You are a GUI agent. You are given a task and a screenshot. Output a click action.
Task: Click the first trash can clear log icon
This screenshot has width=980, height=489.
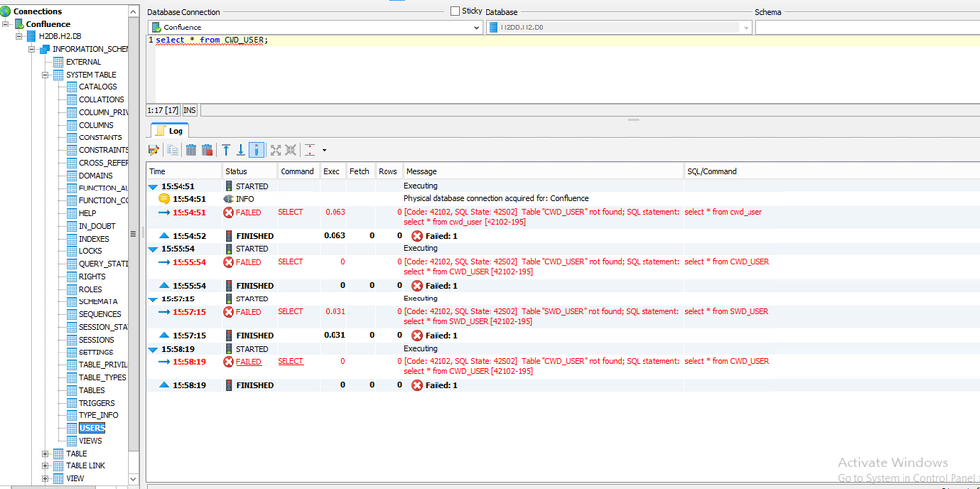[191, 150]
